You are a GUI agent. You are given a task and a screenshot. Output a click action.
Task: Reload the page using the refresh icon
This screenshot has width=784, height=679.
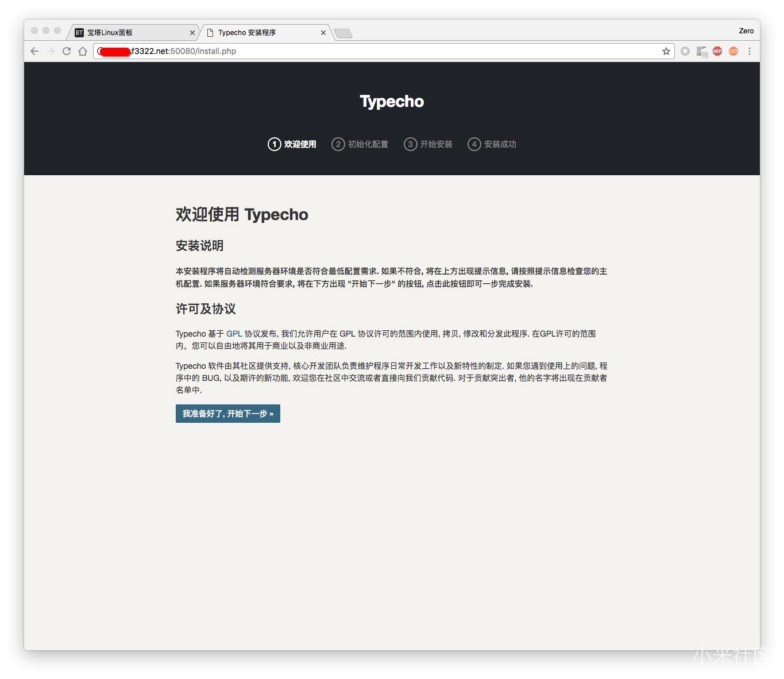point(67,51)
